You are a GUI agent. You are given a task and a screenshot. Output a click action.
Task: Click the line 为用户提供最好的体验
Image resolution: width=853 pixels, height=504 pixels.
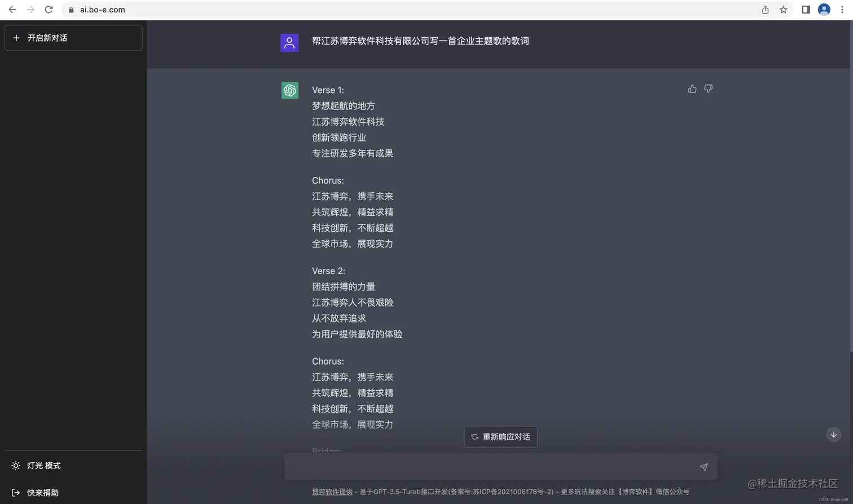[x=357, y=334]
